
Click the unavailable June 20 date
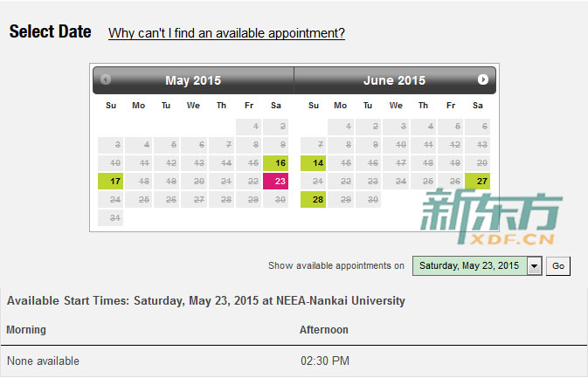point(477,163)
